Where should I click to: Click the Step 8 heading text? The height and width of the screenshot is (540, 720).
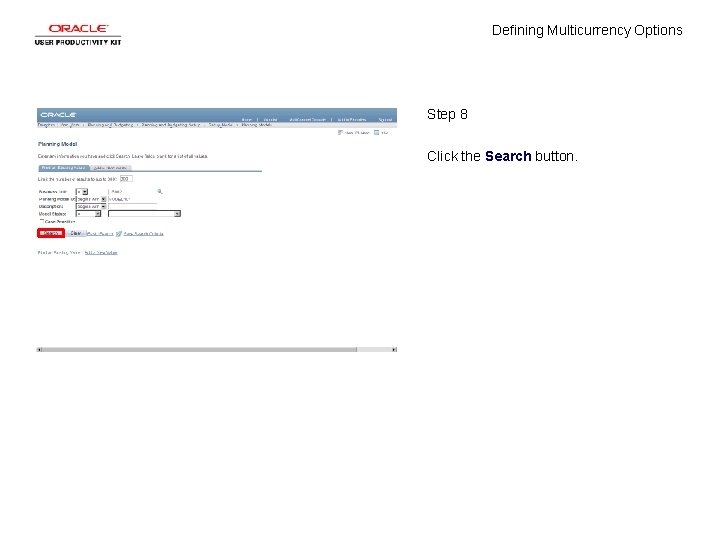(x=447, y=114)
